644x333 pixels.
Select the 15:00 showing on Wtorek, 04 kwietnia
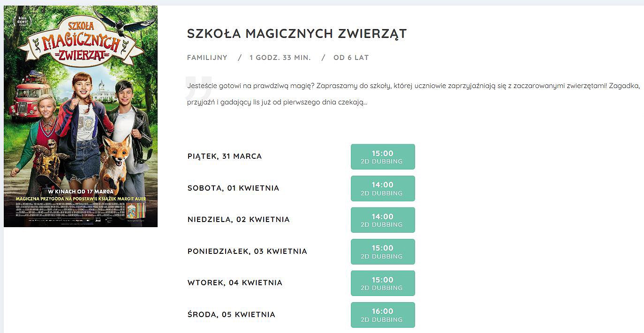383,283
